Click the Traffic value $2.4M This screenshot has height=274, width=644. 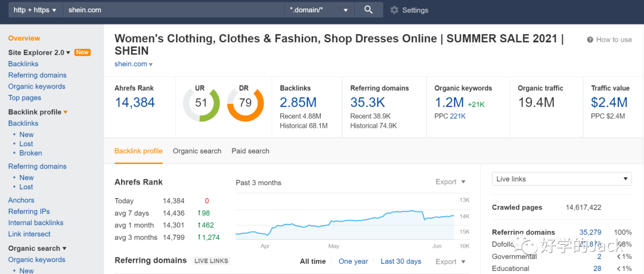[x=609, y=103]
